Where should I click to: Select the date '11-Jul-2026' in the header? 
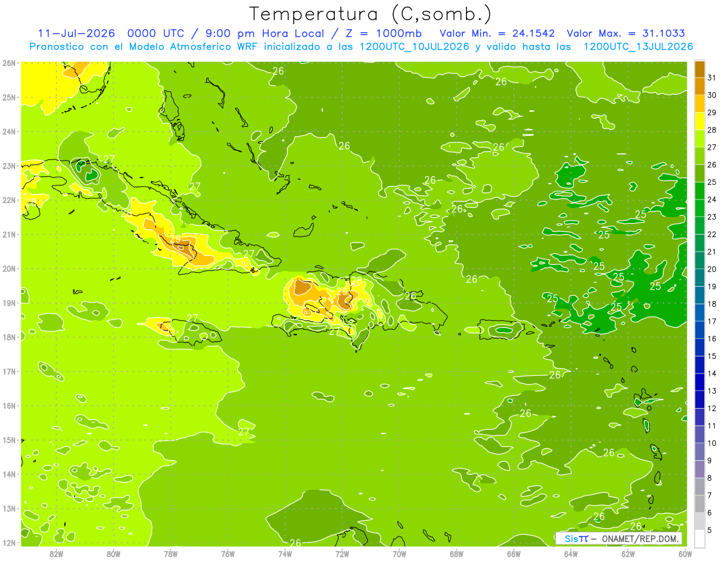(78, 33)
